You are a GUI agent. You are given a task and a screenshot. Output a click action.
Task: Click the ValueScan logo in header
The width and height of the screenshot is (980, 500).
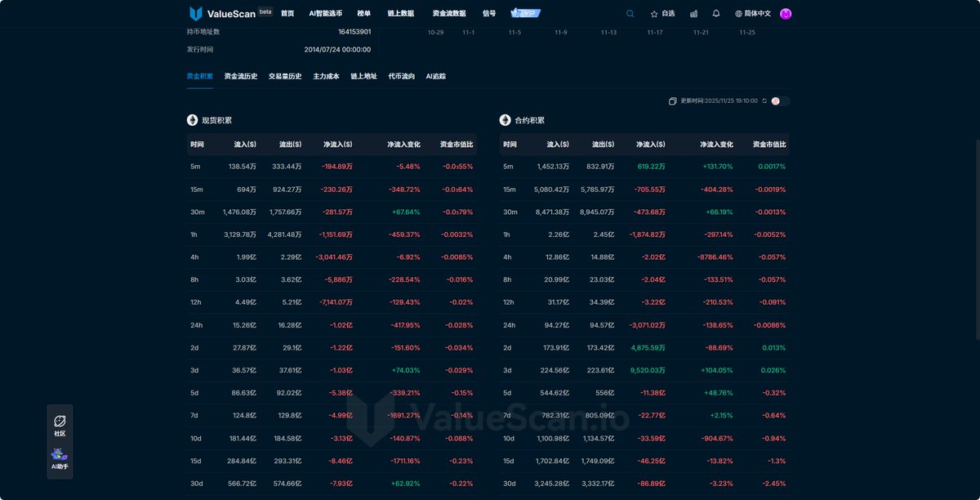[221, 13]
